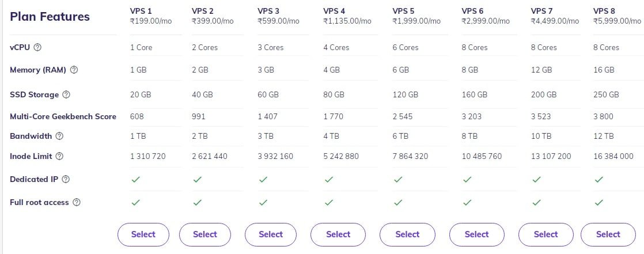Click the Full root access info icon

(77, 202)
